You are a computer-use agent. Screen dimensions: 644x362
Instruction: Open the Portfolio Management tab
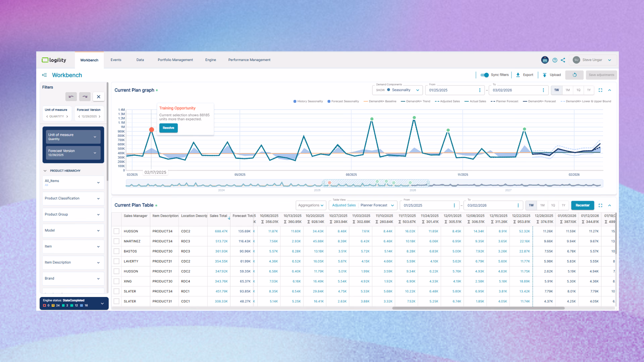[175, 60]
